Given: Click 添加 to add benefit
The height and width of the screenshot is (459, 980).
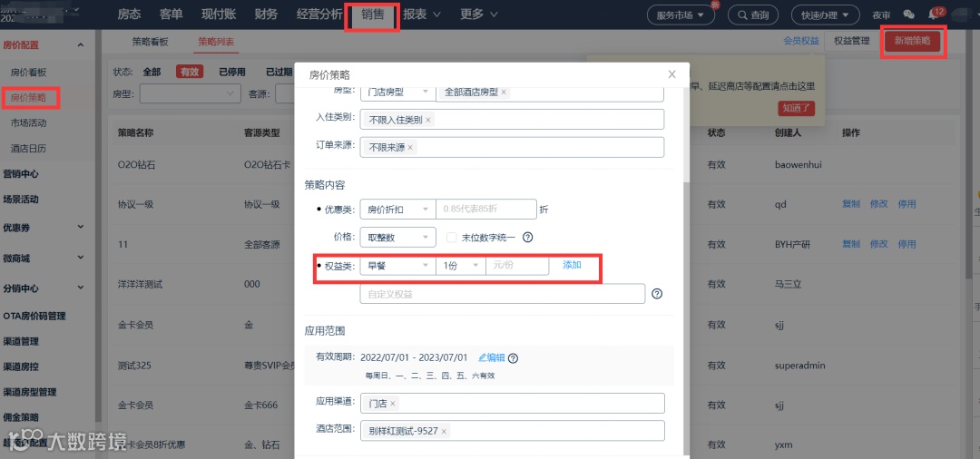Looking at the screenshot, I should pyautogui.click(x=572, y=265).
